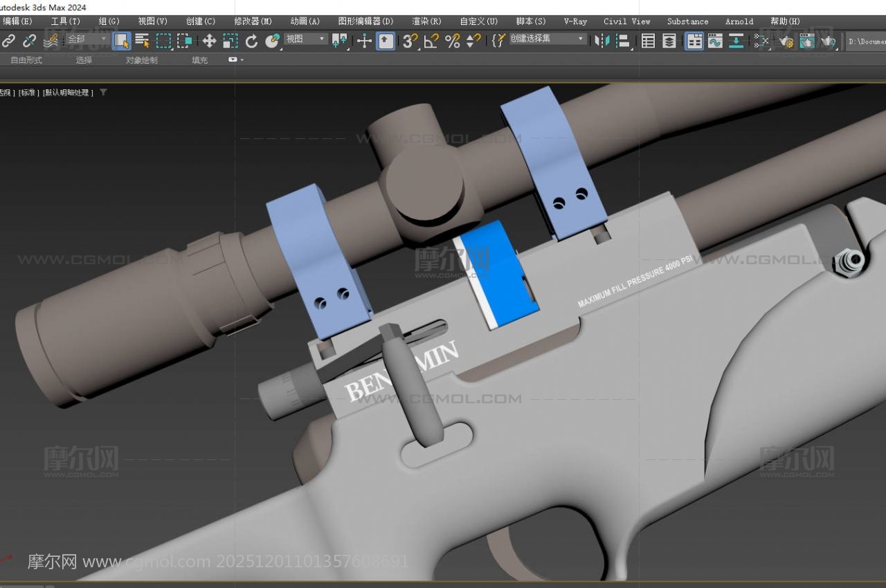886x588 pixels.
Task: Toggle Angle Snap
Action: pyautogui.click(x=431, y=42)
